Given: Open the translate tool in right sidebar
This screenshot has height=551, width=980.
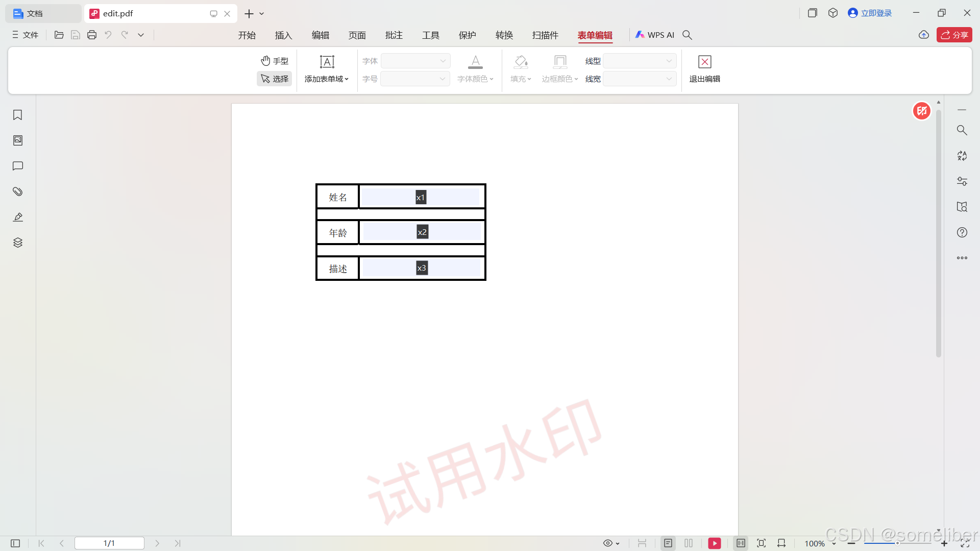Looking at the screenshot, I should [x=962, y=156].
